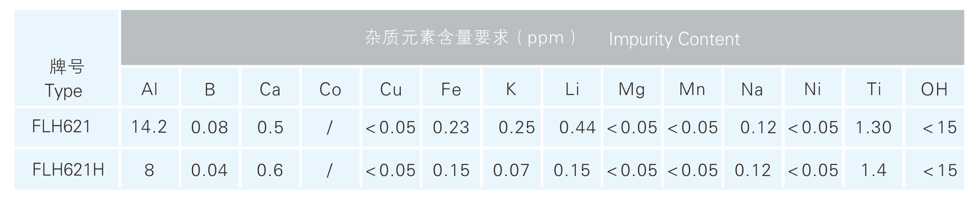Viewport: 980px width, 211px height.
Task: Select FLH621H's Al value 8
Action: click(149, 170)
